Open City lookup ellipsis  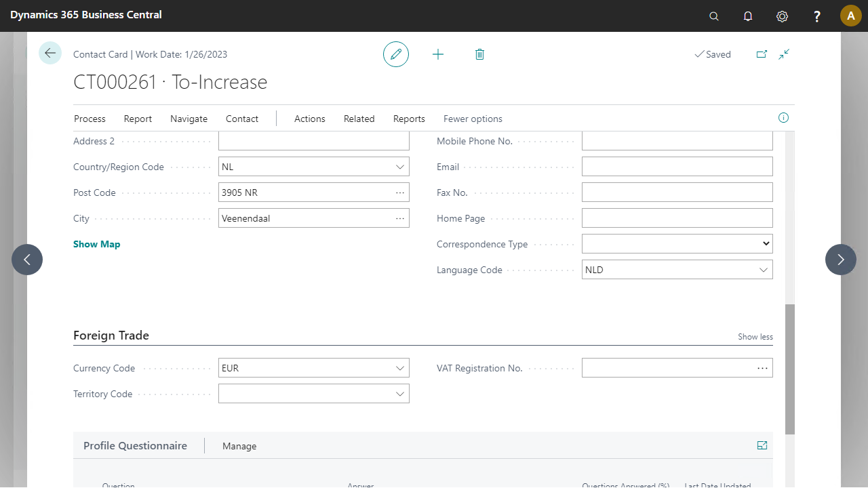pyautogui.click(x=400, y=218)
